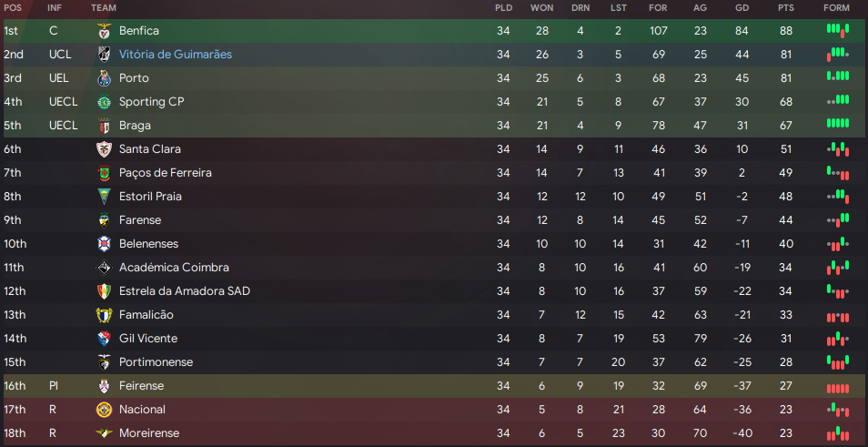Click the Santa Clara club crest
Screen dimensions: 868x447
104,149
